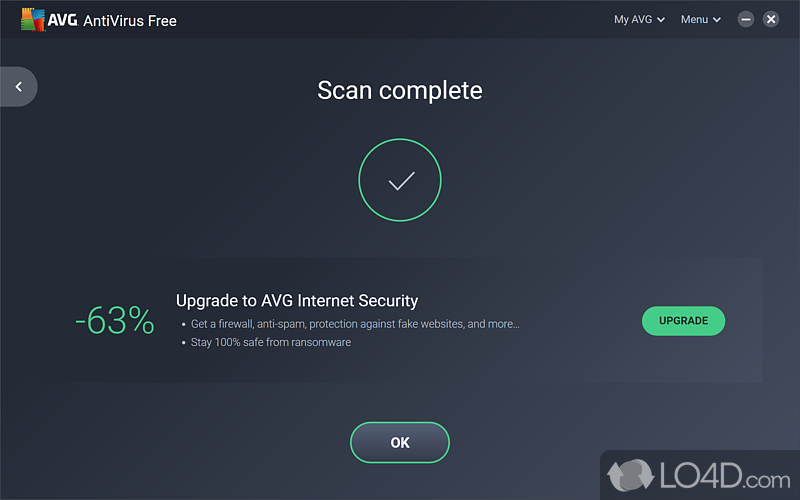Open the My AVG dropdown
Viewport: 800px width, 500px height.
[633, 19]
